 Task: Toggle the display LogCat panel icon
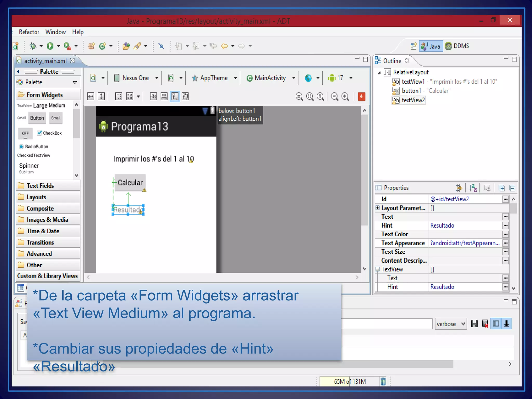point(496,324)
